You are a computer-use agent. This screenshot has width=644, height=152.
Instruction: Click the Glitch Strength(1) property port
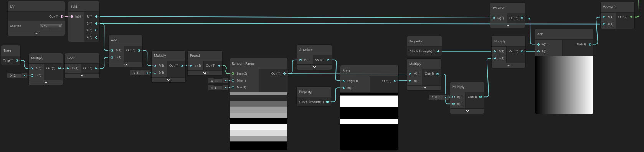(x=438, y=51)
